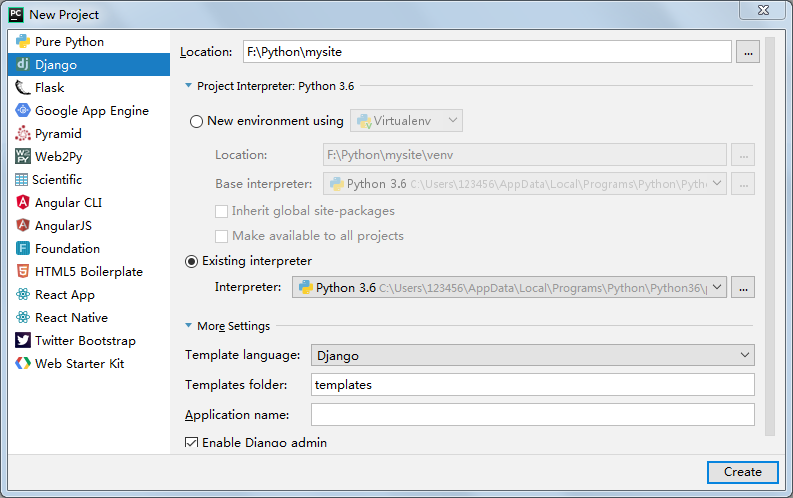Open the Template language dropdown
Image resolution: width=793 pixels, height=498 pixels.
pyautogui.click(x=533, y=355)
